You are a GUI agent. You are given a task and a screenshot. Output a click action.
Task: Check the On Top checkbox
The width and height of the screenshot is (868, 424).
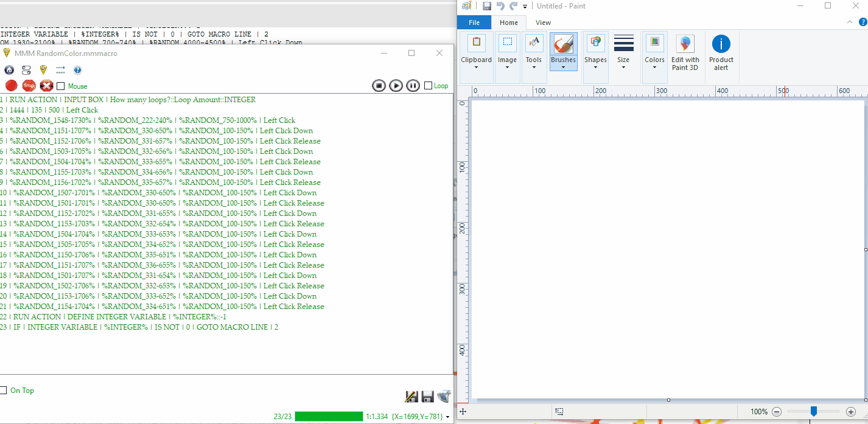coord(4,390)
